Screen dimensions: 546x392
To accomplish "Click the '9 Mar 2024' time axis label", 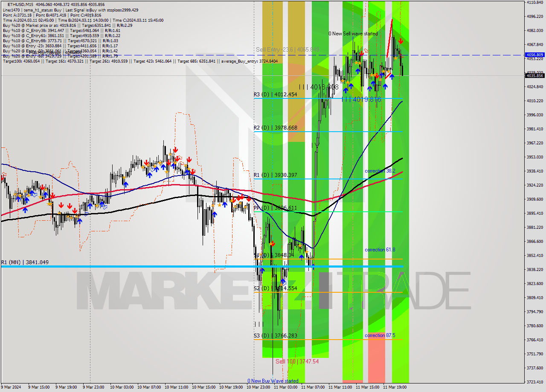I will point(11,387).
